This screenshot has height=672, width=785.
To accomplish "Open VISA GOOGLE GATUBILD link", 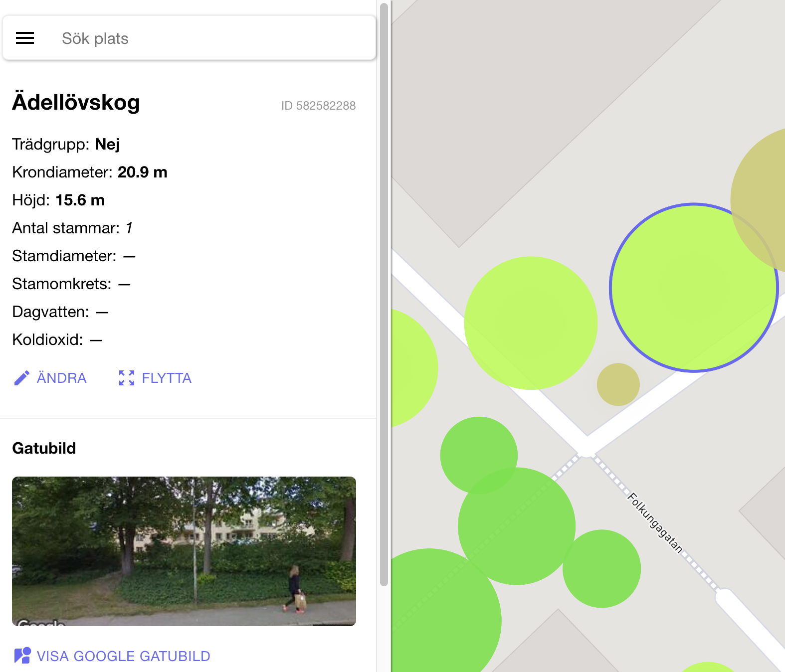I will 123,656.
